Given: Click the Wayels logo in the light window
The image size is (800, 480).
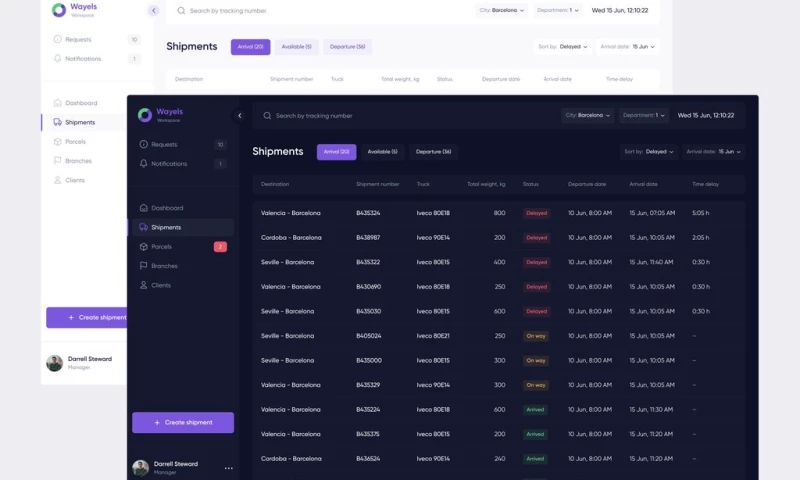Looking at the screenshot, I should point(59,10).
